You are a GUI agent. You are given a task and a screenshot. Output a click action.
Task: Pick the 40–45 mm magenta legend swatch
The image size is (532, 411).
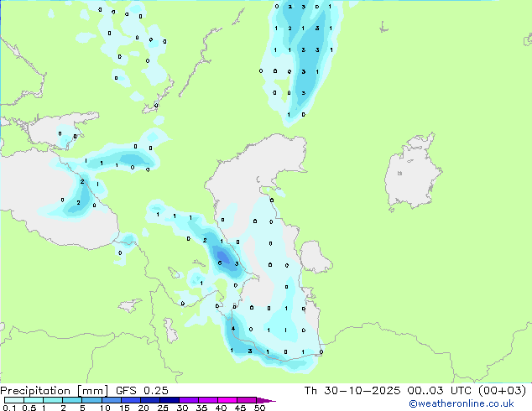click(x=227, y=400)
